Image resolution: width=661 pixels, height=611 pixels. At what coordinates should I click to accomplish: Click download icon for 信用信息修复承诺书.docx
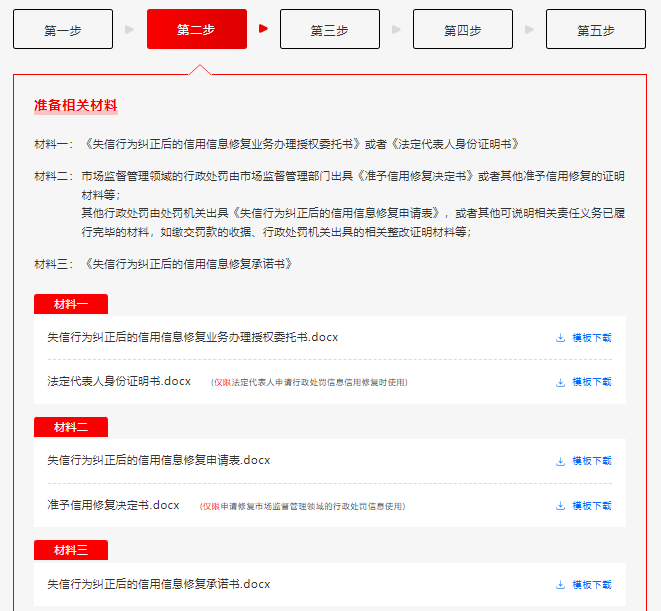[560, 585]
